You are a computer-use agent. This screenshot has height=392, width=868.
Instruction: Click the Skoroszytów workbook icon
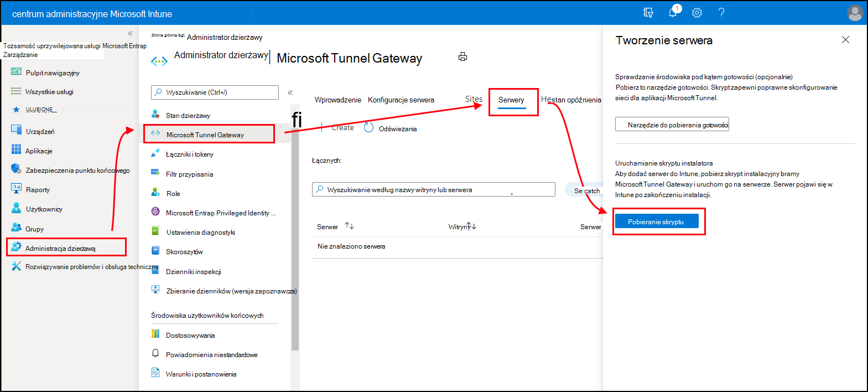point(155,251)
